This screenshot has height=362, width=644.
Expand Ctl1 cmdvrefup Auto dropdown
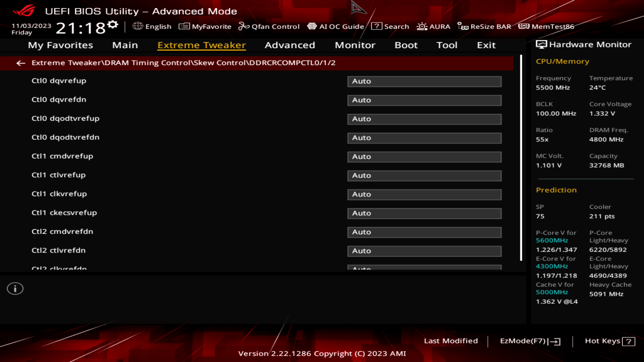tap(424, 157)
